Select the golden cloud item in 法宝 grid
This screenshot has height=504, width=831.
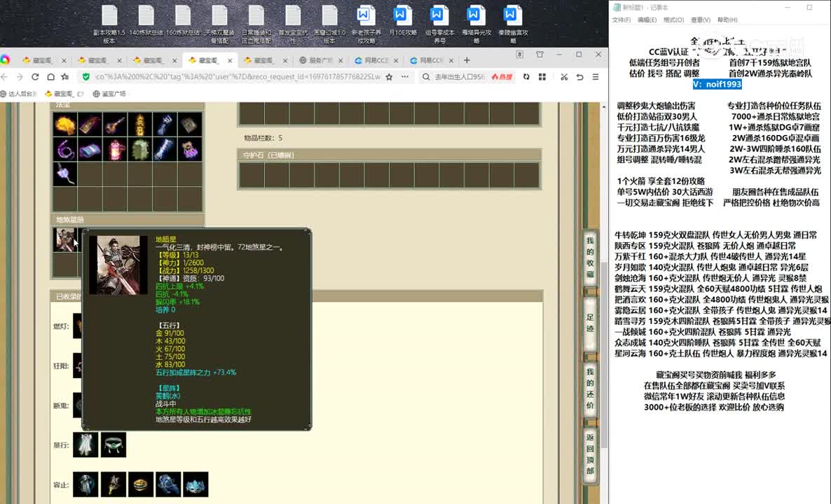pos(64,125)
